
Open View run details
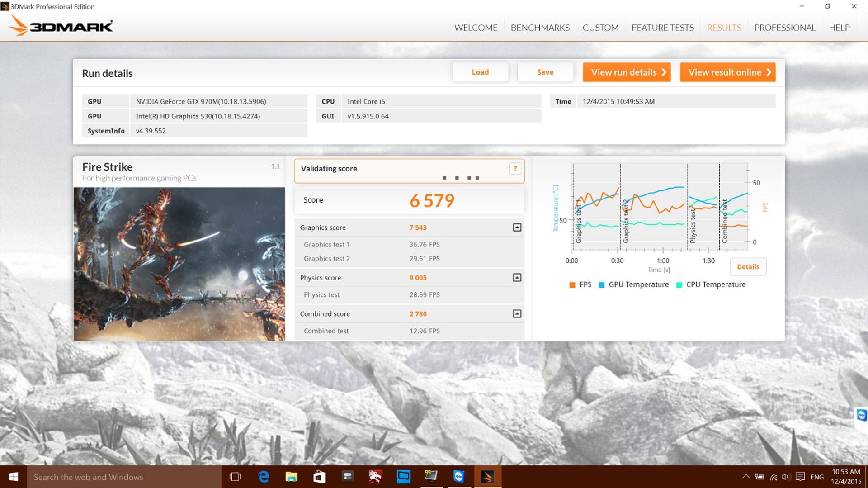tap(627, 72)
